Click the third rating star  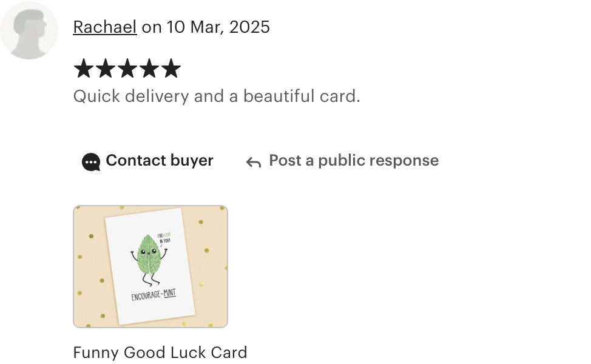pyautogui.click(x=127, y=68)
